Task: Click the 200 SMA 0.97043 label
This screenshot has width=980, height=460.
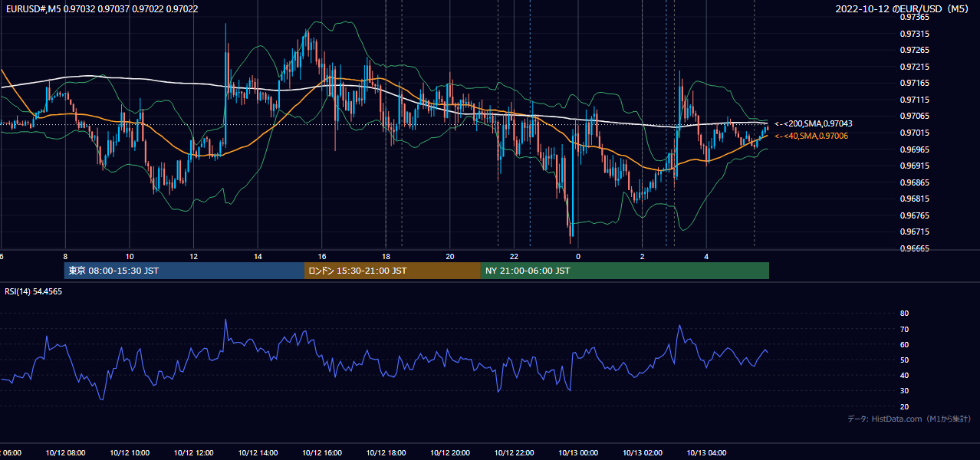Action: (814, 123)
